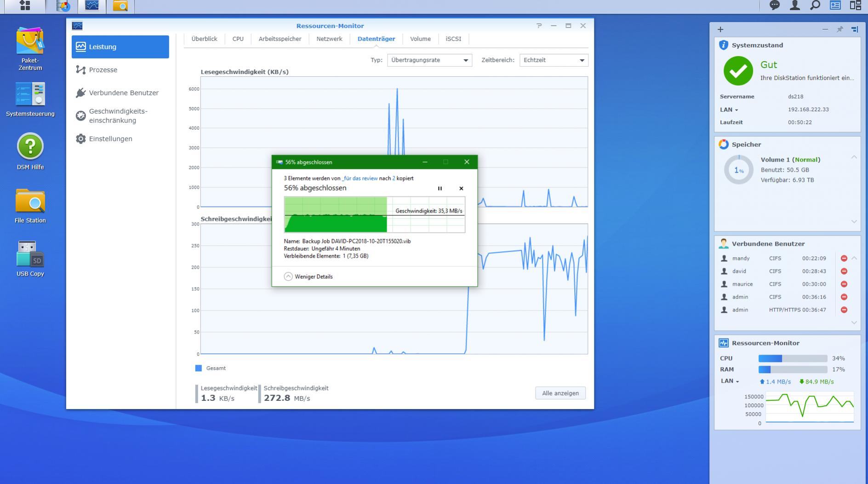Disconnect admin CIFS session
This screenshot has height=484, width=868.
pos(844,297)
